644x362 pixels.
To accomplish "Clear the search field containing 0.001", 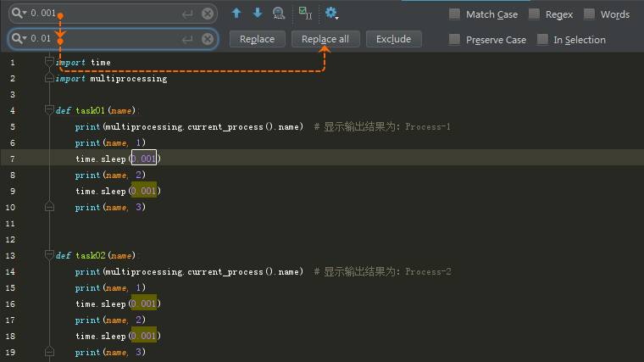I will click(x=207, y=14).
